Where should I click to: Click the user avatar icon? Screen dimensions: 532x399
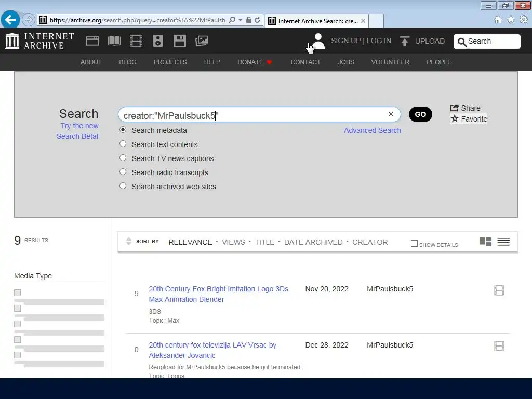click(318, 41)
